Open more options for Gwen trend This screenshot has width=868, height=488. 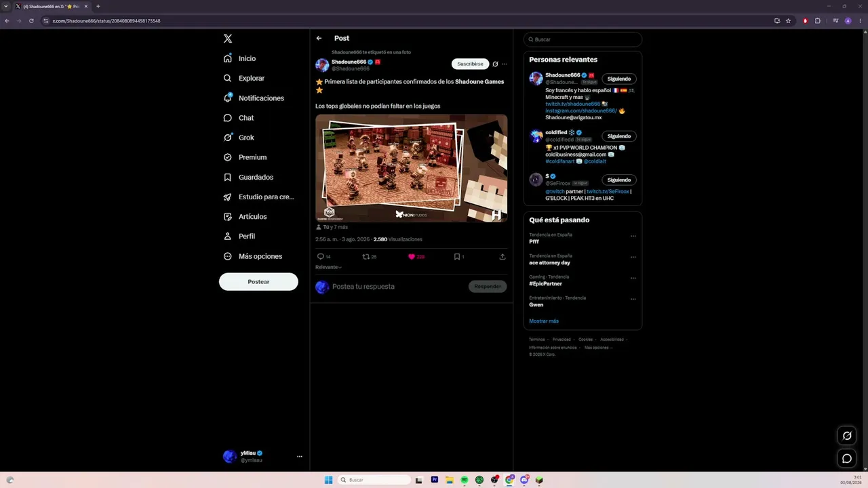click(x=633, y=299)
